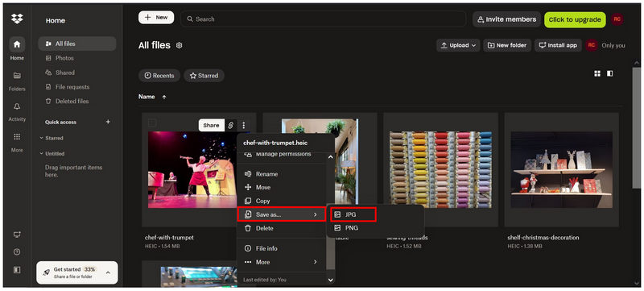Expand the Get started card chevron
This screenshot has width=644, height=291.
coord(108,272)
